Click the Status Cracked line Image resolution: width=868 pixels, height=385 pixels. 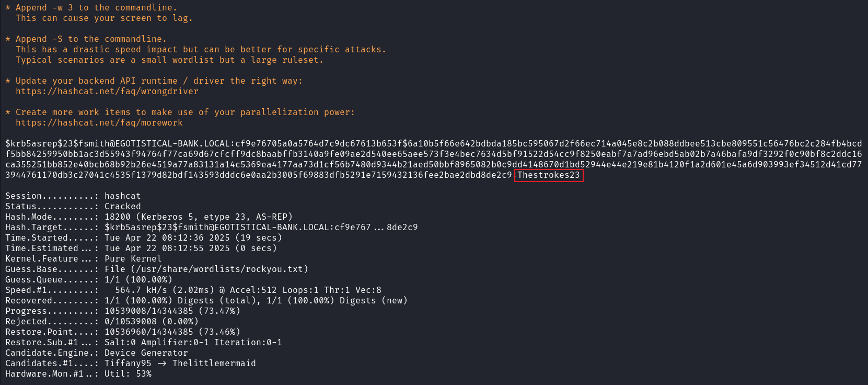point(73,206)
